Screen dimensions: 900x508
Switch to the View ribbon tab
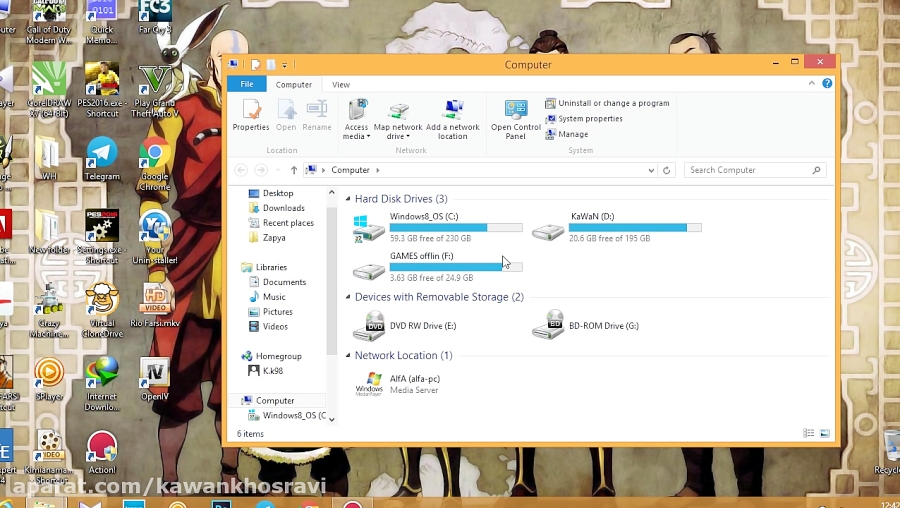340,84
